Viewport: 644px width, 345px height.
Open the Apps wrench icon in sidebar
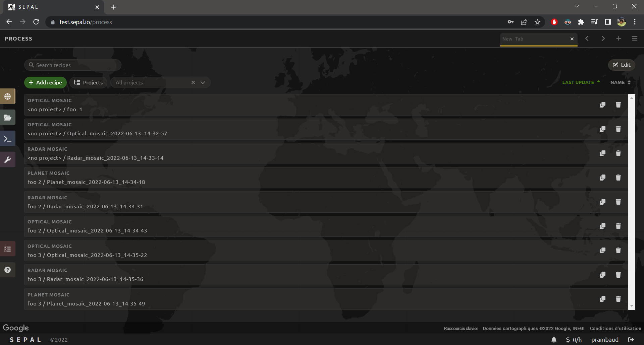[8, 160]
